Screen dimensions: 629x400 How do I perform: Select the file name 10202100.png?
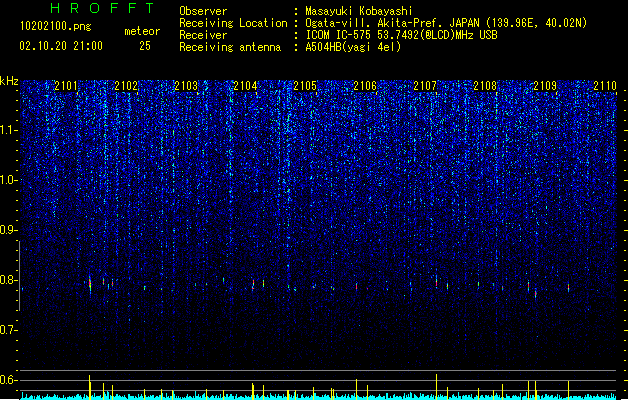tap(56, 27)
